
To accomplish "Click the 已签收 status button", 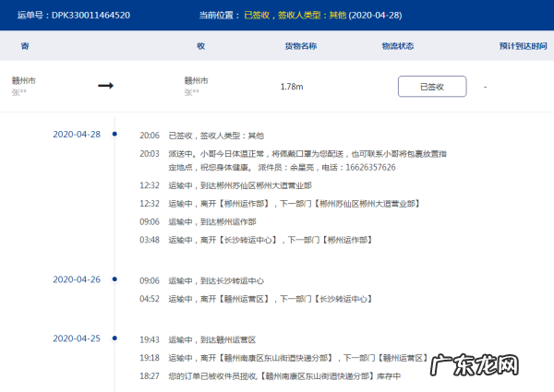I will pos(431,86).
